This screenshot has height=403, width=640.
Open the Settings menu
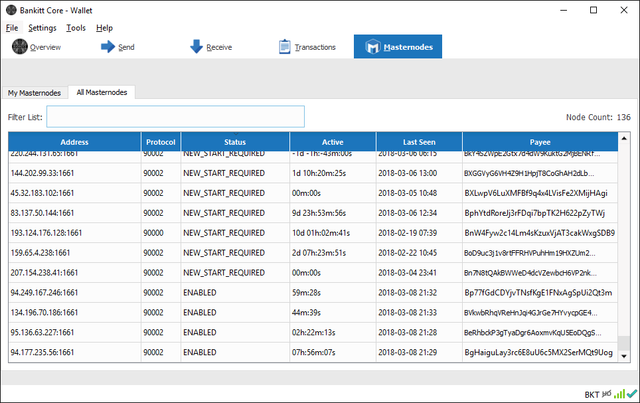coord(42,28)
